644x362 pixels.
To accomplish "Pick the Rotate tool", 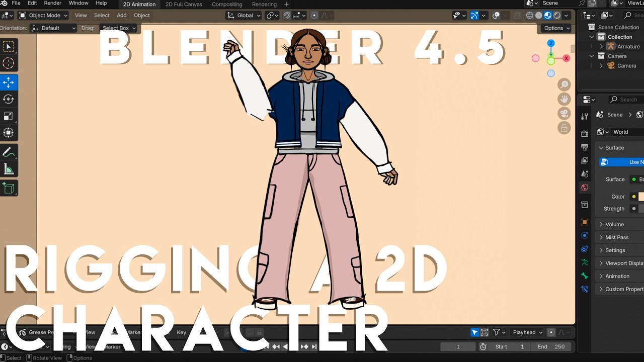I will 9,99.
